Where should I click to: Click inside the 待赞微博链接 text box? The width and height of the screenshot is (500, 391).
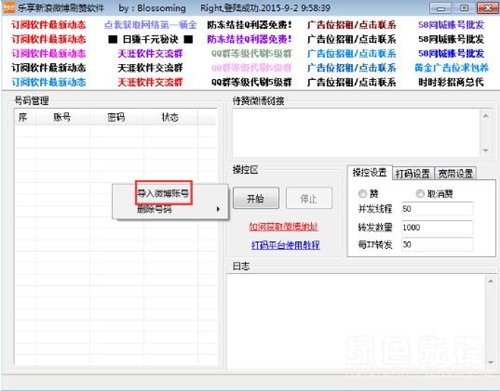pyautogui.click(x=357, y=133)
